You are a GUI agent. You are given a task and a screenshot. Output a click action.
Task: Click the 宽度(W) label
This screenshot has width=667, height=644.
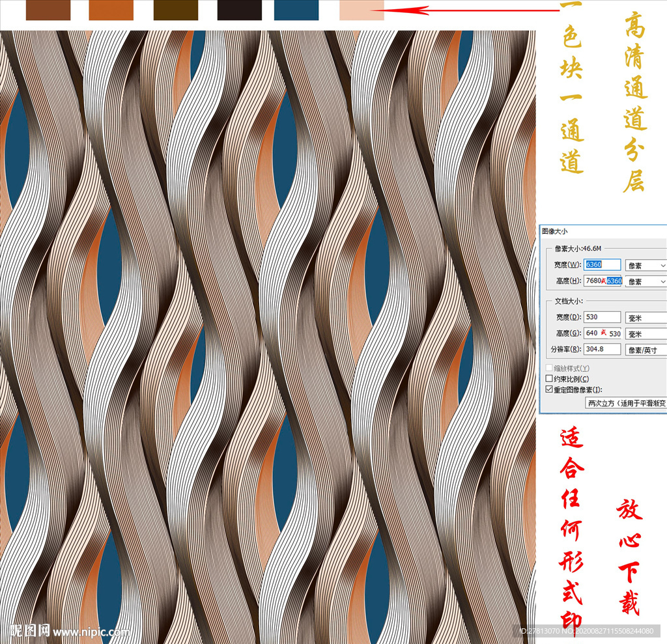[567, 264]
